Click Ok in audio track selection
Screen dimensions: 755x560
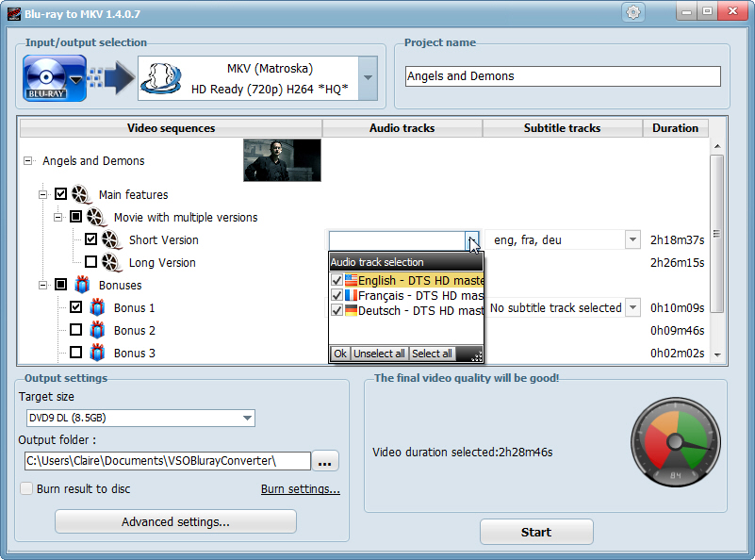[340, 354]
